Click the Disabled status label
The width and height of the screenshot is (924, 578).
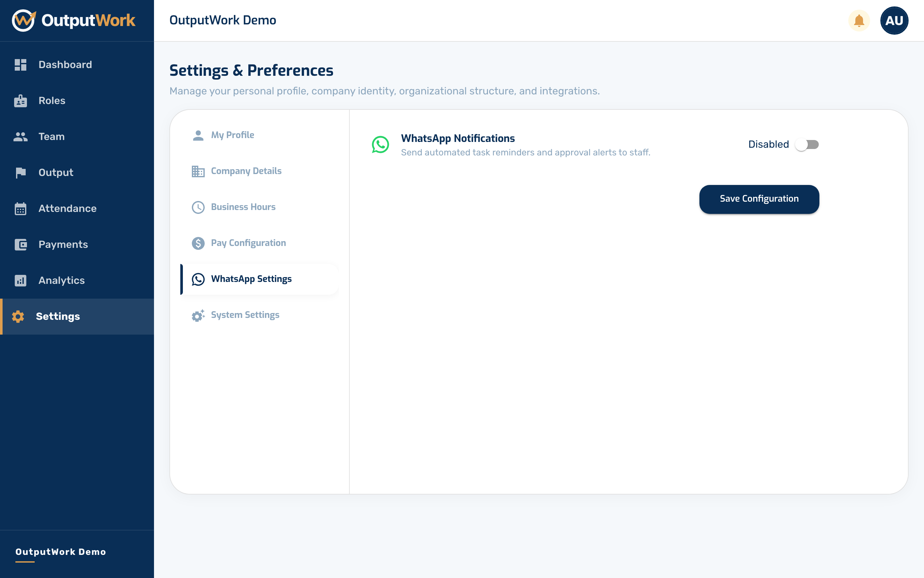tap(768, 144)
